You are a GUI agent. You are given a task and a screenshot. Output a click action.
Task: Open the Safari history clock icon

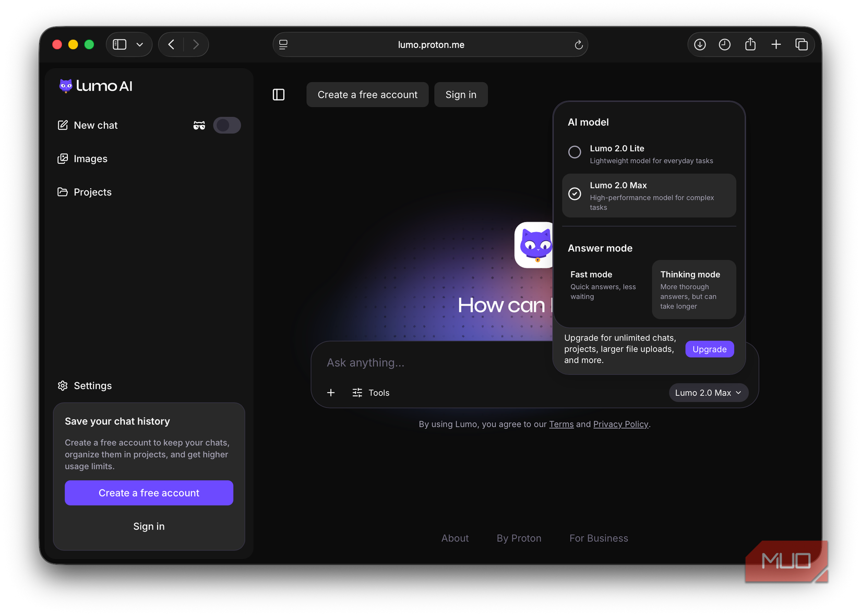tap(724, 44)
